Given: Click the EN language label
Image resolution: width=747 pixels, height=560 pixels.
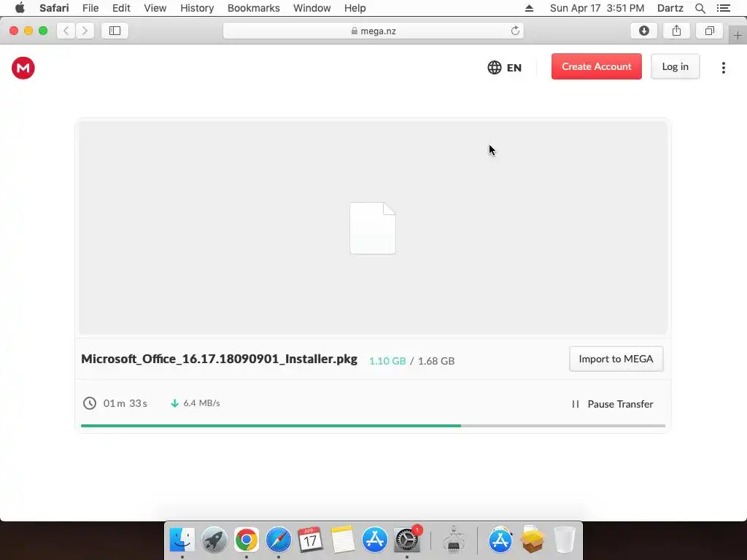Looking at the screenshot, I should (x=514, y=68).
